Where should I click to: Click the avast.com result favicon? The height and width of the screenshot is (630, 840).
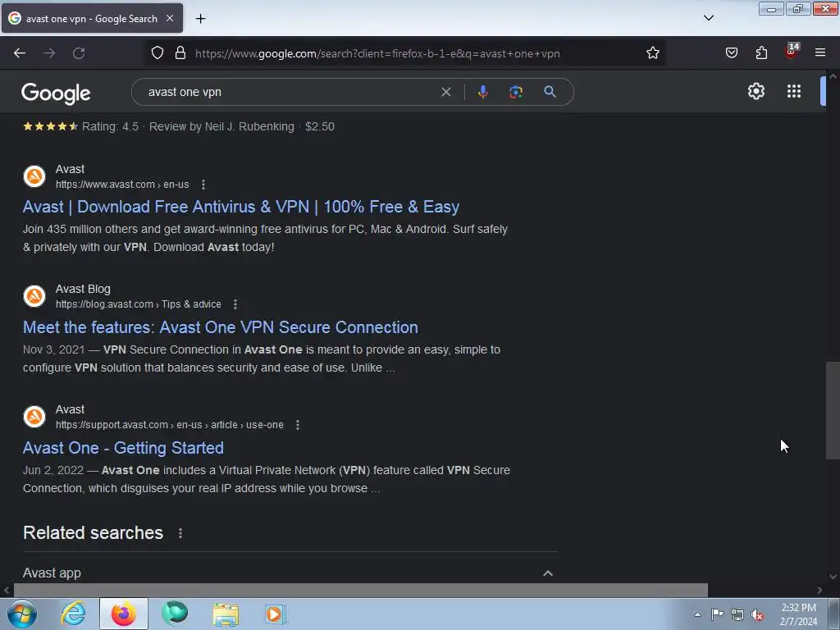point(34,176)
